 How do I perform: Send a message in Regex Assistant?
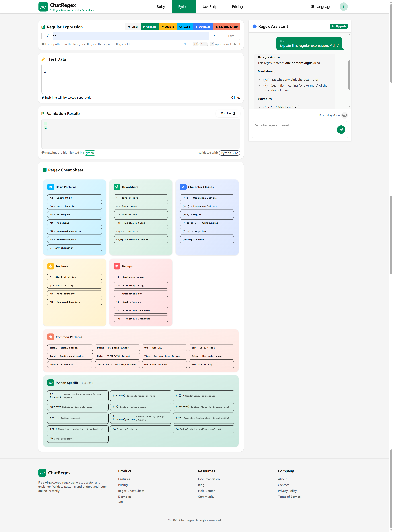[341, 129]
